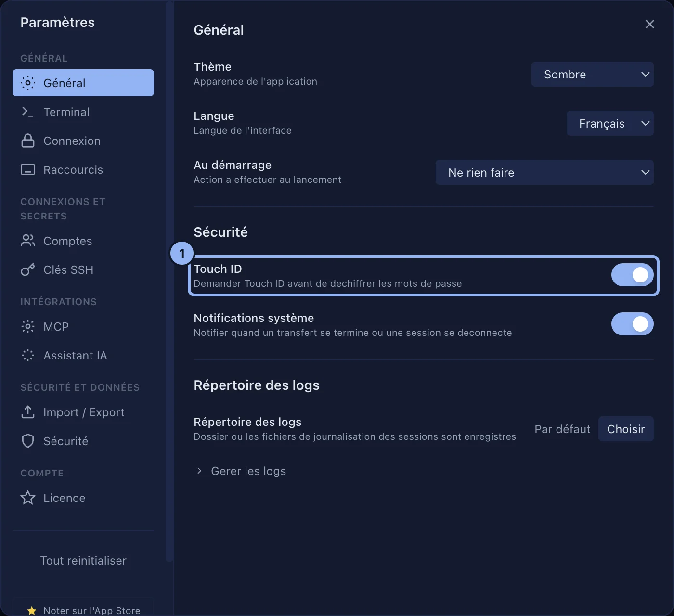The width and height of the screenshot is (674, 616).
Task: Click the gear icon next to Général
Action: [28, 83]
